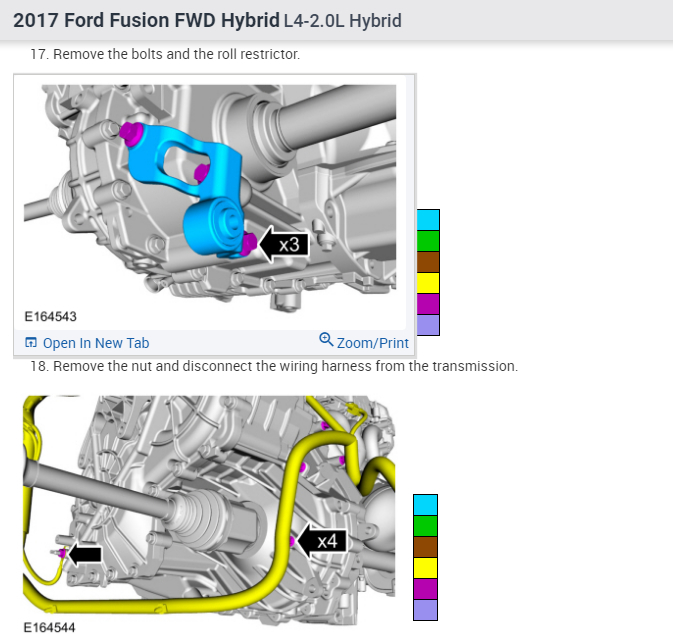This screenshot has height=634, width=673.
Task: Click the L4-2.0L Hybrid engine label
Action: click(x=343, y=21)
